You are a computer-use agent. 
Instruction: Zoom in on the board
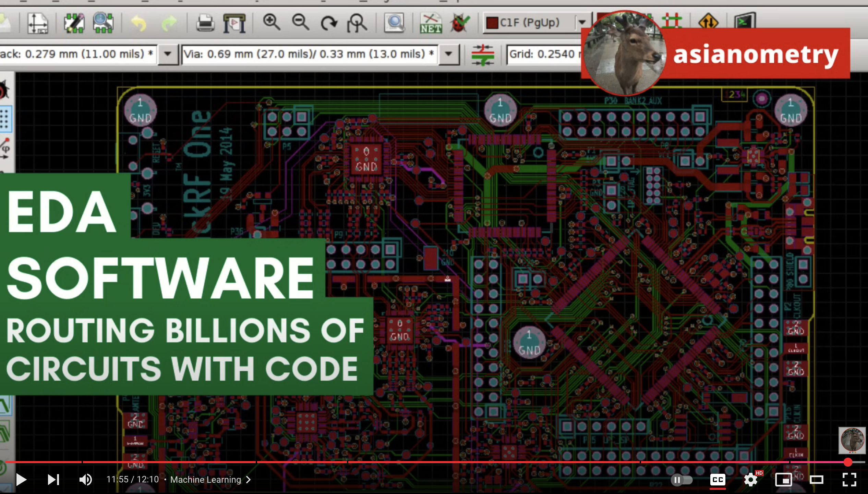click(271, 22)
